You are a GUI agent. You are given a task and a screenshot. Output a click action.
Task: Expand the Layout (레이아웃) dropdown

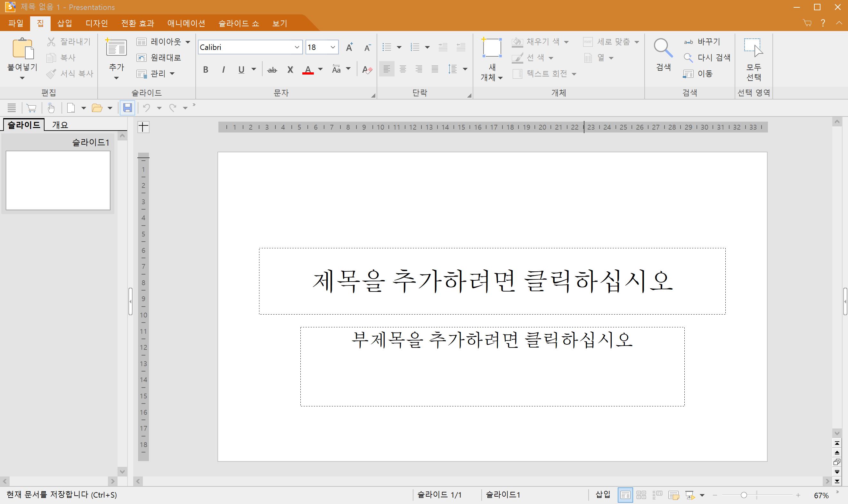188,42
